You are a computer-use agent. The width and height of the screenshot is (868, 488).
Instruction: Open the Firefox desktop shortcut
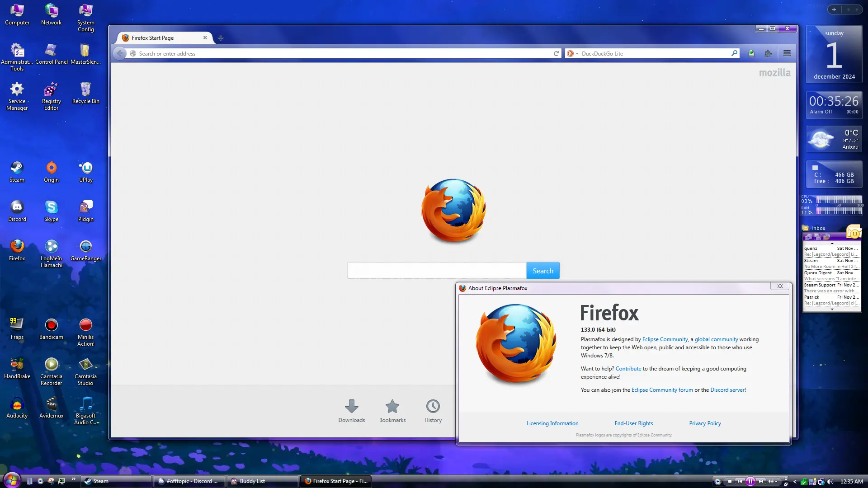pyautogui.click(x=17, y=250)
